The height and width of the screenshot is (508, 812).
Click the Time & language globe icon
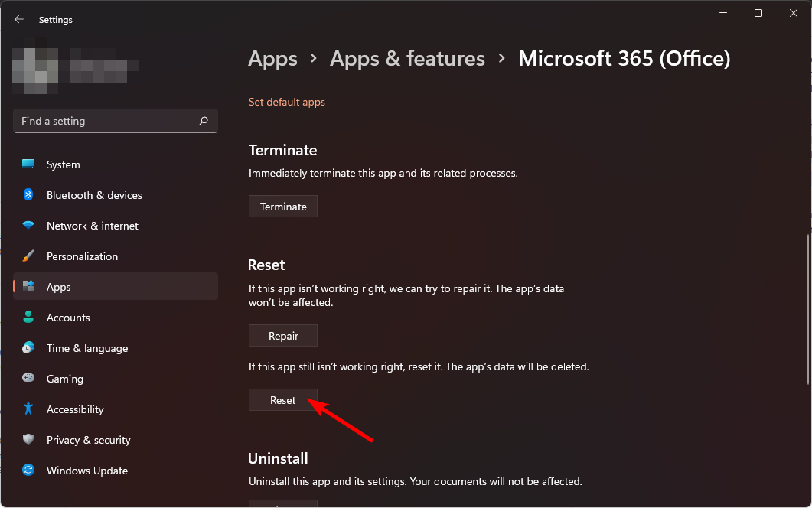tap(28, 347)
